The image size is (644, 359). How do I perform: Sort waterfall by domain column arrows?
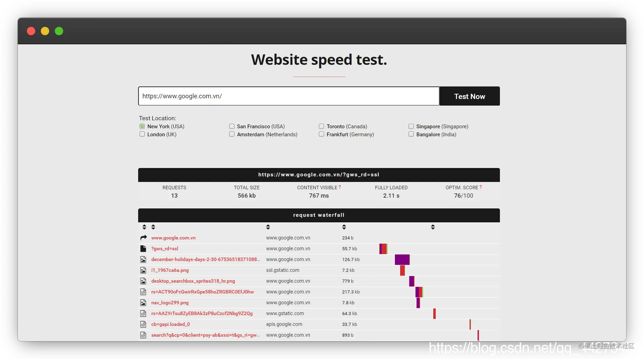pos(268,227)
